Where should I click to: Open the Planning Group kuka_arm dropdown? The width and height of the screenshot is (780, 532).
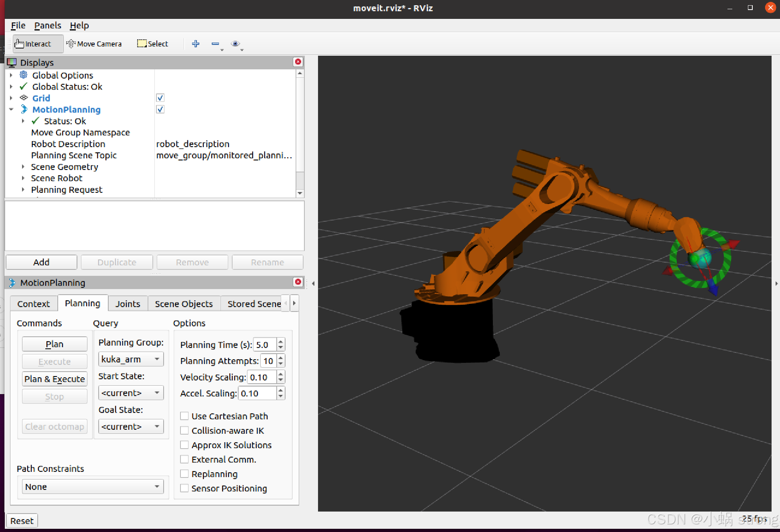pyautogui.click(x=131, y=359)
